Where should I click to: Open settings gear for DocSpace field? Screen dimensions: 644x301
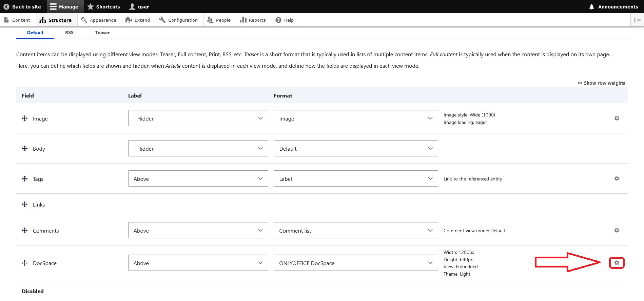click(x=617, y=263)
